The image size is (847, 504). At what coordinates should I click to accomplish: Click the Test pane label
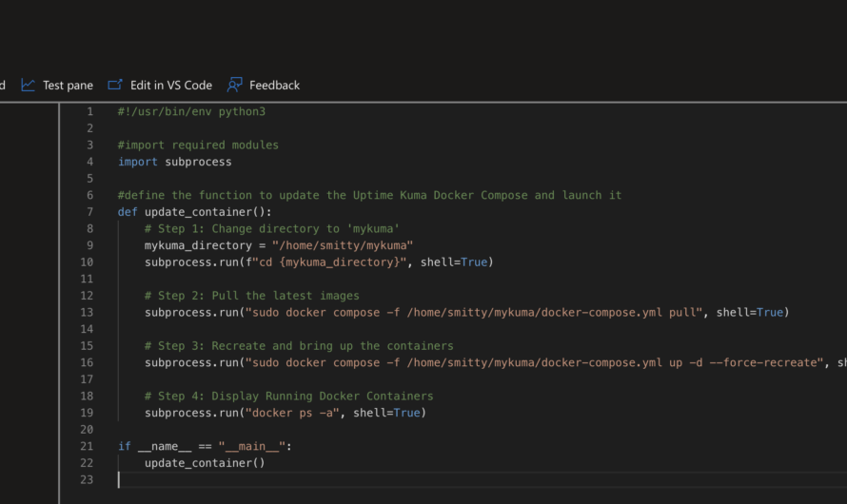[69, 86]
